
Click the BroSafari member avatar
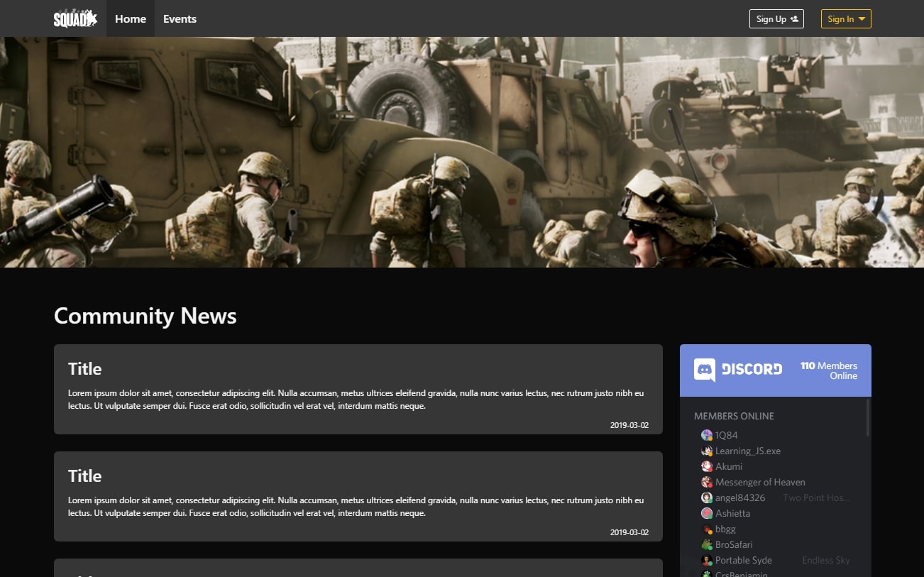pos(707,544)
